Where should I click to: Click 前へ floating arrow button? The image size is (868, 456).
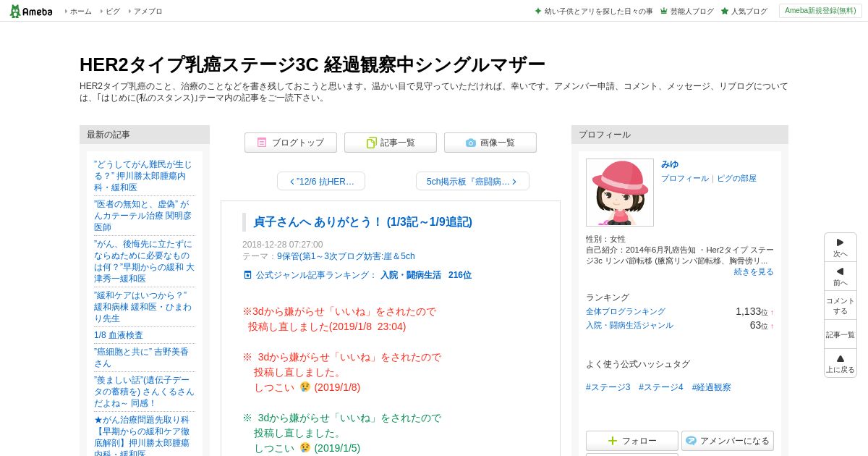pyautogui.click(x=841, y=276)
